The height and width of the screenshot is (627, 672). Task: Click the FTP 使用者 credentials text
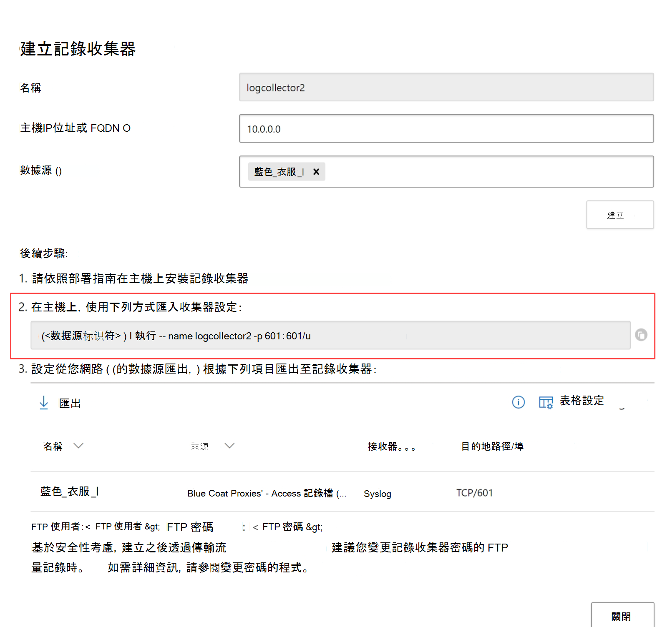coord(96,527)
